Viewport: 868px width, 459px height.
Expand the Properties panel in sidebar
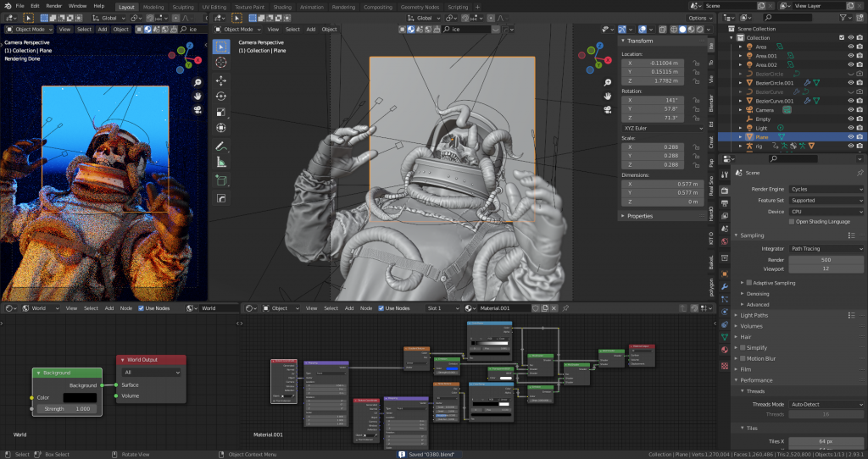click(x=639, y=216)
